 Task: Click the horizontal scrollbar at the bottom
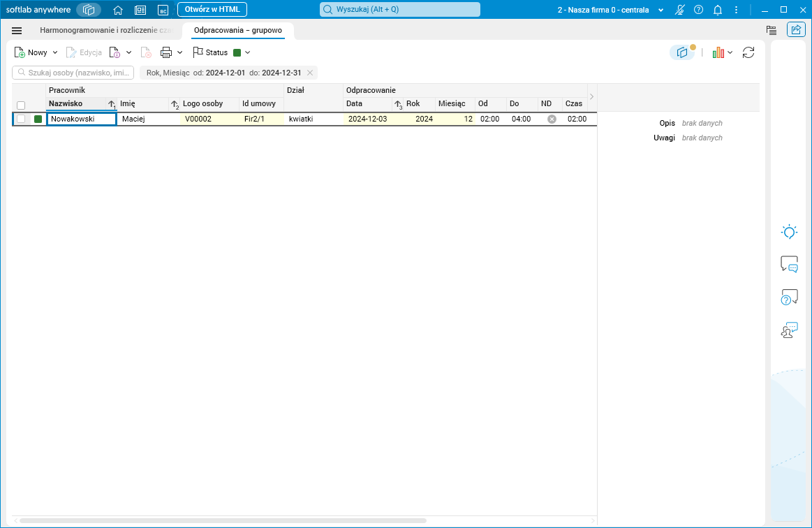pyautogui.click(x=223, y=520)
